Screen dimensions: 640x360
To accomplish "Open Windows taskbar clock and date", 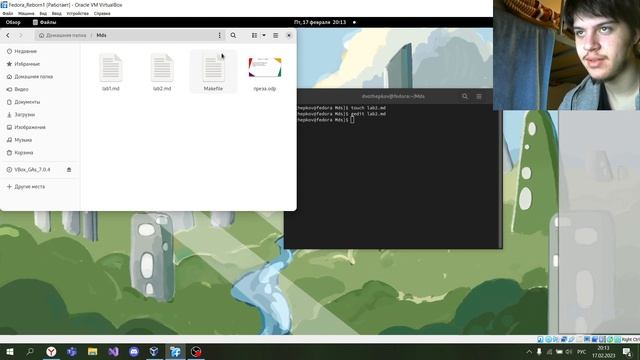I will pos(604,351).
